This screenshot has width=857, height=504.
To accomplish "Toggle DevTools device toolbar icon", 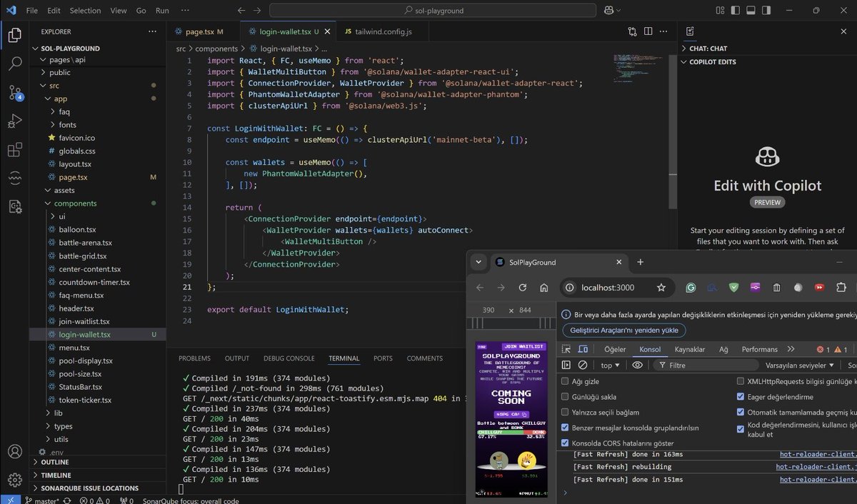I will pos(583,349).
